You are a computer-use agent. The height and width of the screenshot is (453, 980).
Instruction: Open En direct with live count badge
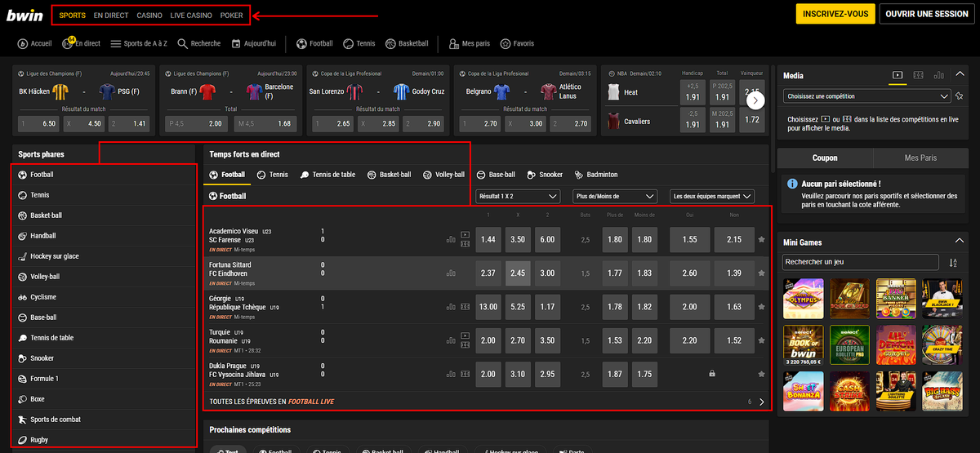(81, 43)
